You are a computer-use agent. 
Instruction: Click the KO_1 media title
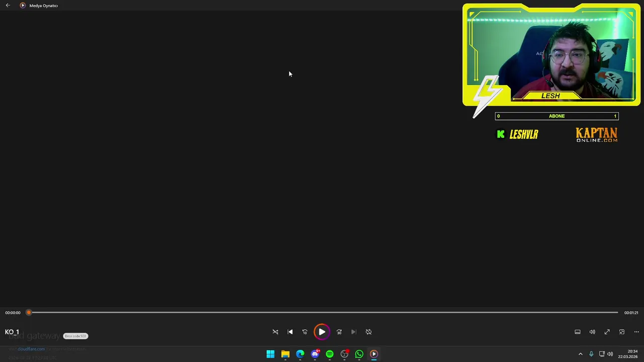coord(12,332)
